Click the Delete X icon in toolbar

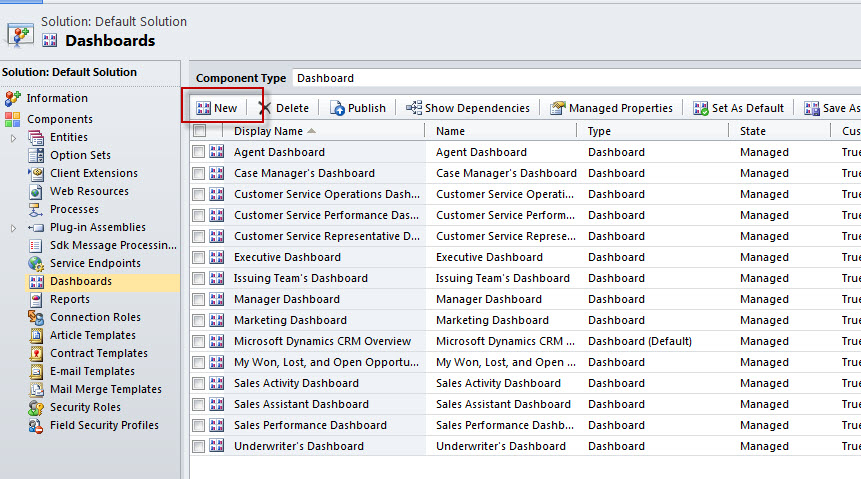(265, 108)
